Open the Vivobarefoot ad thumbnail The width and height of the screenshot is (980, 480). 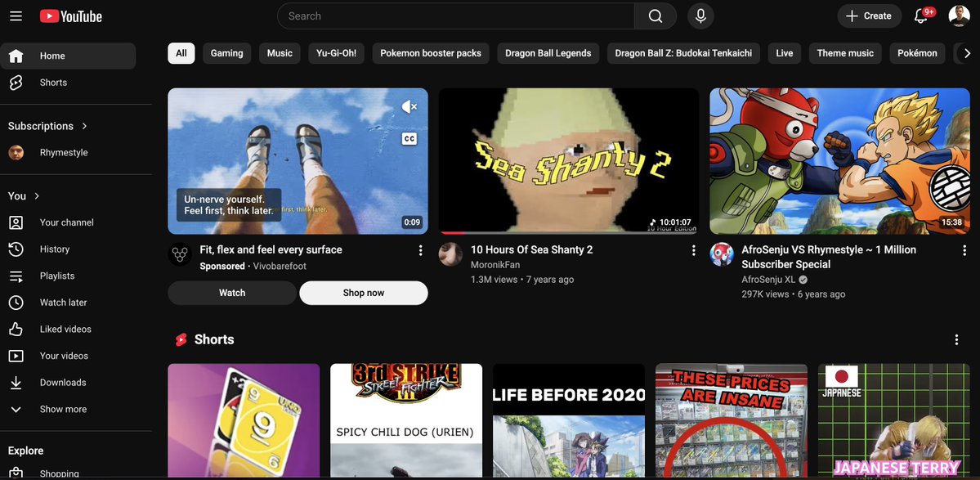[x=298, y=161]
